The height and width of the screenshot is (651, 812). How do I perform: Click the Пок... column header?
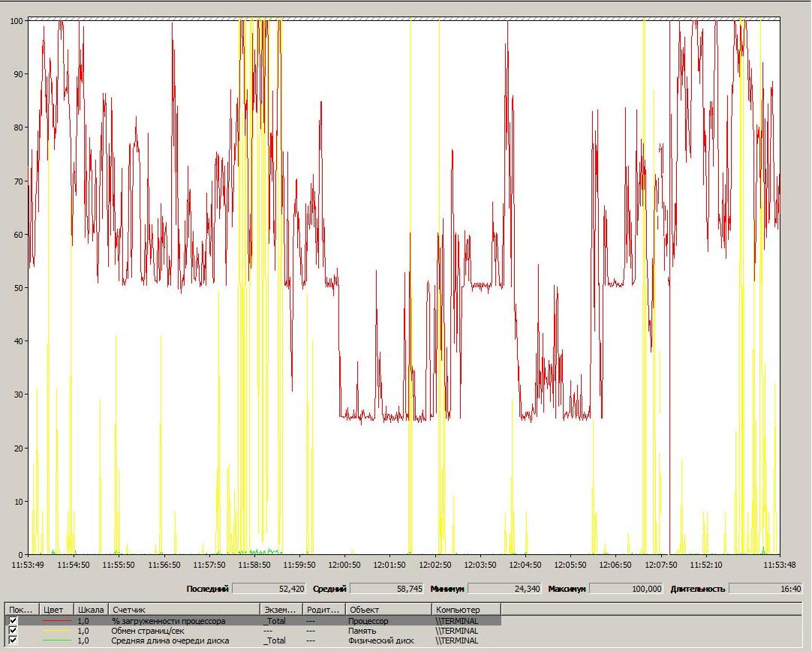(x=22, y=610)
